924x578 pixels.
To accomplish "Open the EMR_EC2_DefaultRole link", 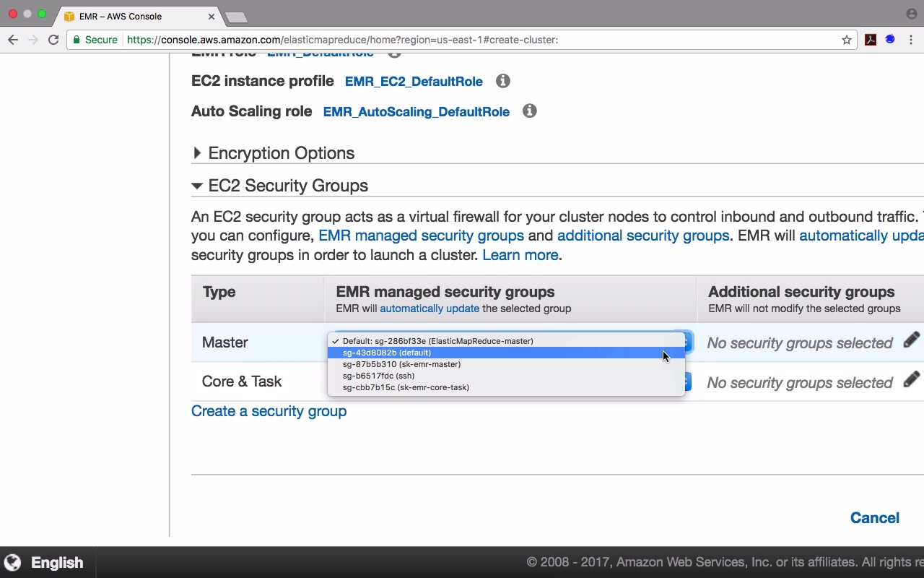I will [x=414, y=82].
